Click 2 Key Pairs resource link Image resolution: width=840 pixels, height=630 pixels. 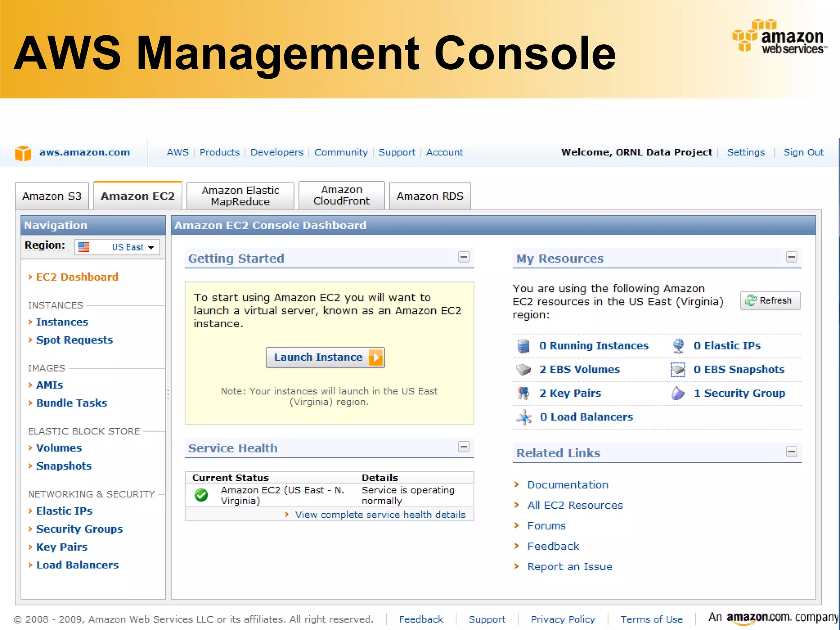coord(570,393)
